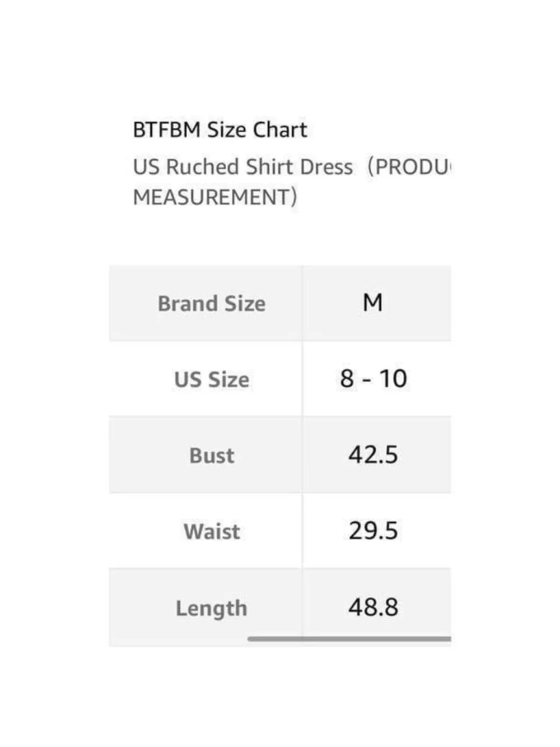Click the number 10 in US size
560x747 pixels.
click(x=393, y=379)
